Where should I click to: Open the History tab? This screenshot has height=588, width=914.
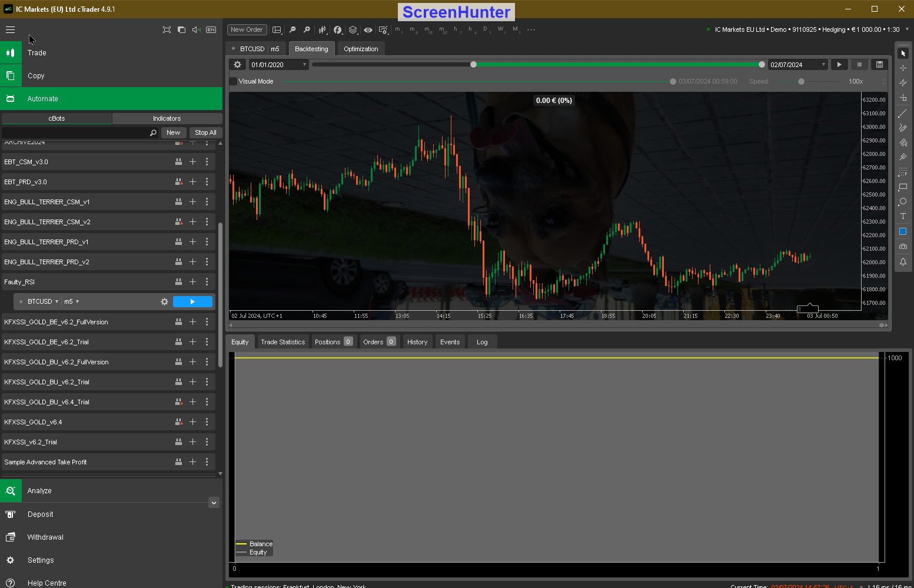(x=417, y=342)
